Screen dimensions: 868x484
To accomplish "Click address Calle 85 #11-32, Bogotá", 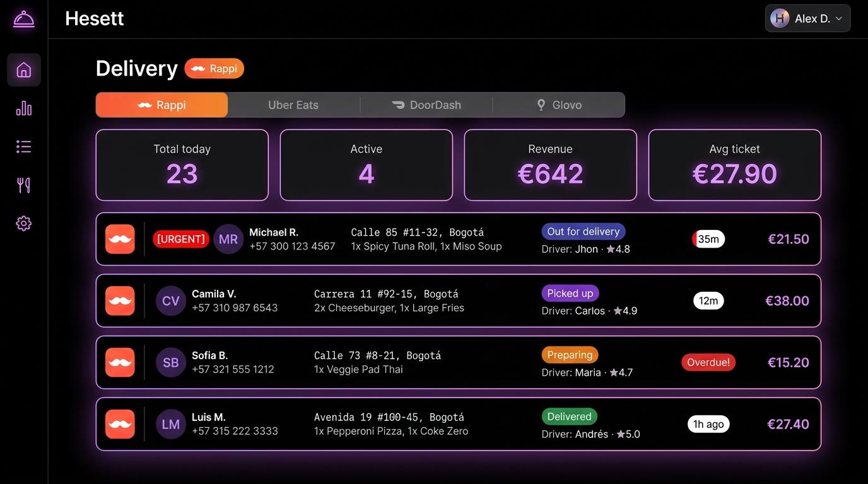I will point(418,233).
